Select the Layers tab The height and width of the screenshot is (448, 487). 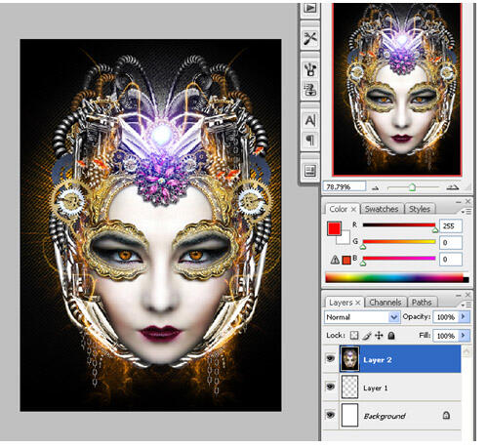341,303
